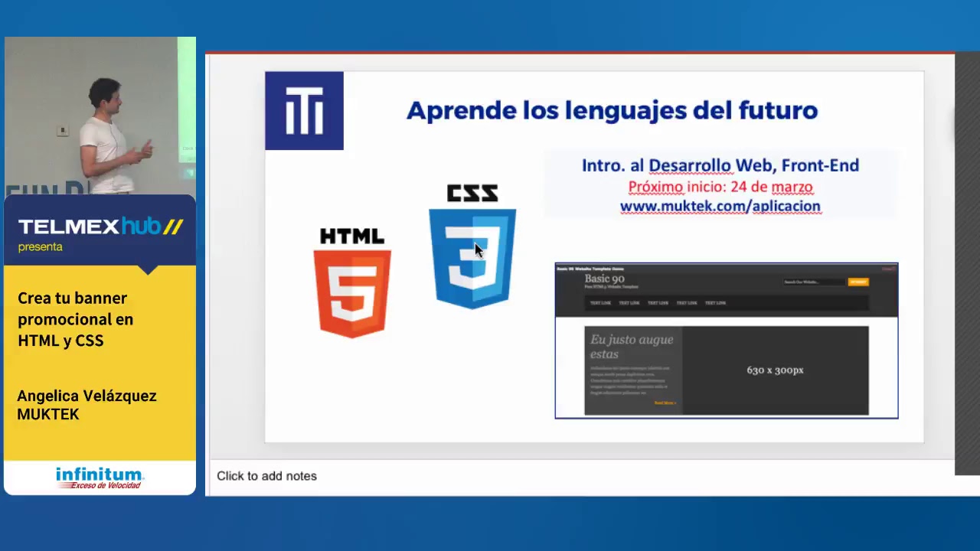Image resolution: width=980 pixels, height=551 pixels.
Task: Click the 'presenta' label under the Telmex hub logo
Action: [40, 247]
